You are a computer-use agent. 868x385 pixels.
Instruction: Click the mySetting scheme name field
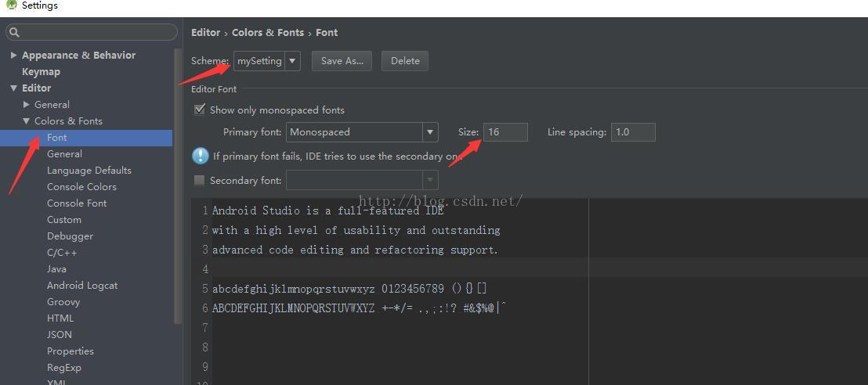click(x=259, y=61)
